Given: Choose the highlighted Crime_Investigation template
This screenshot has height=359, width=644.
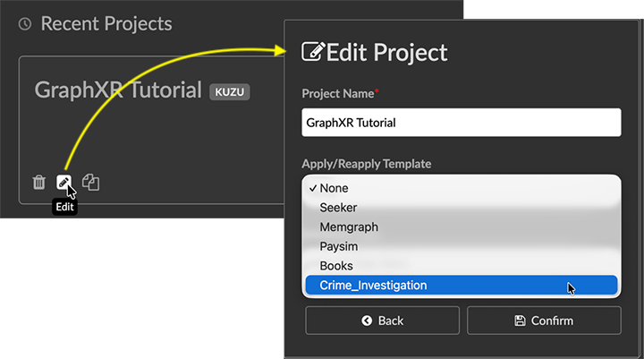Looking at the screenshot, I should [373, 286].
